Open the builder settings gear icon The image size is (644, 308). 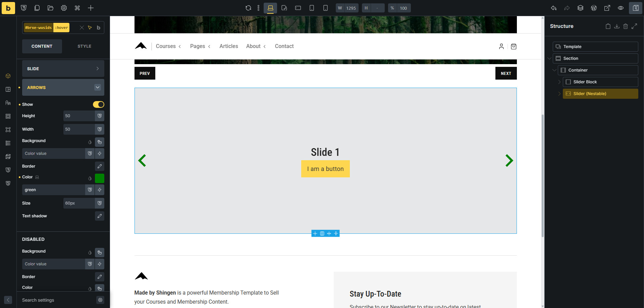click(x=64, y=8)
